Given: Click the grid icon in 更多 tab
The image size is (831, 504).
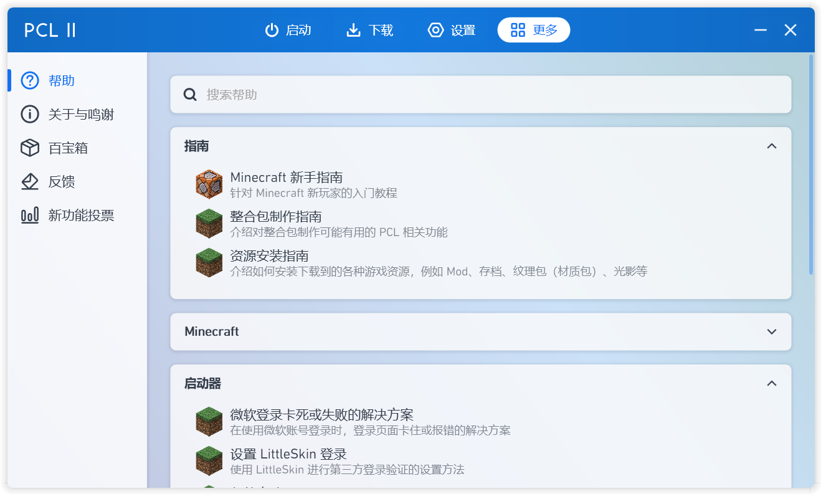Looking at the screenshot, I should (x=518, y=30).
